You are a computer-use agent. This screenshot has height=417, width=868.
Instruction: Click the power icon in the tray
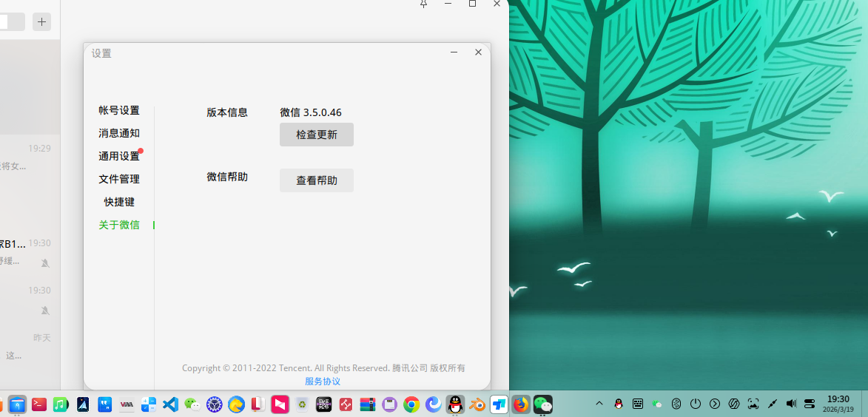coord(696,404)
